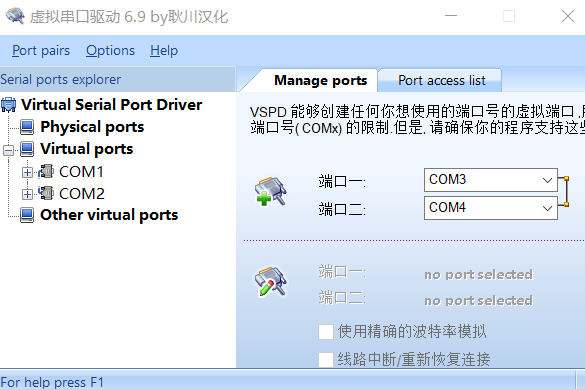This screenshot has height=389, width=585.
Task: Click the Serial ports explorer header
Action: coord(118,79)
